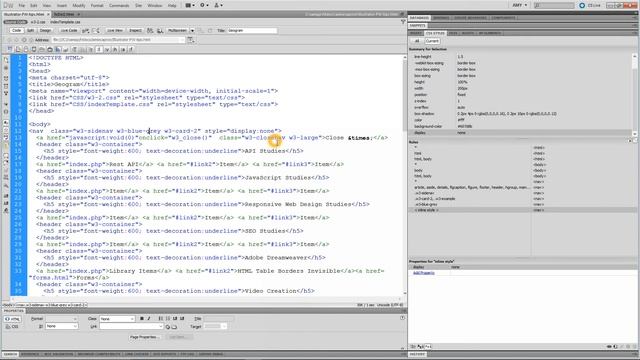
Task: Toggle Live View button
Action: pos(115,31)
